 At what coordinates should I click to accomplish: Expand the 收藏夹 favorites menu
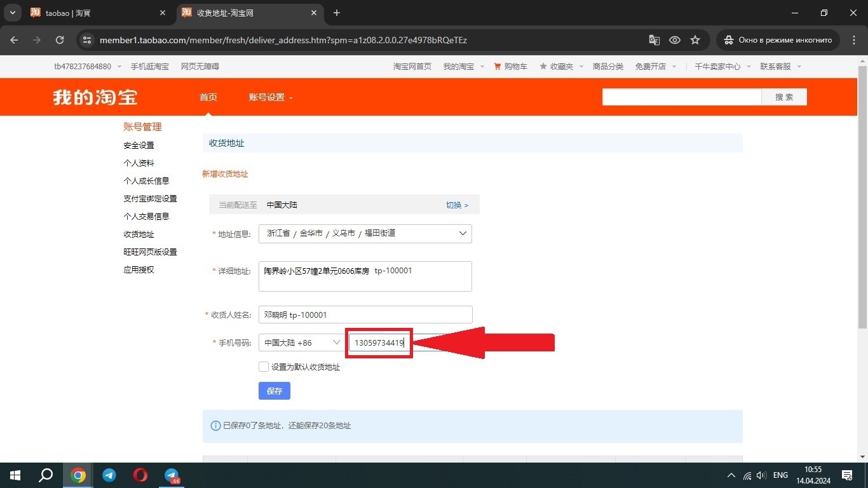[561, 66]
